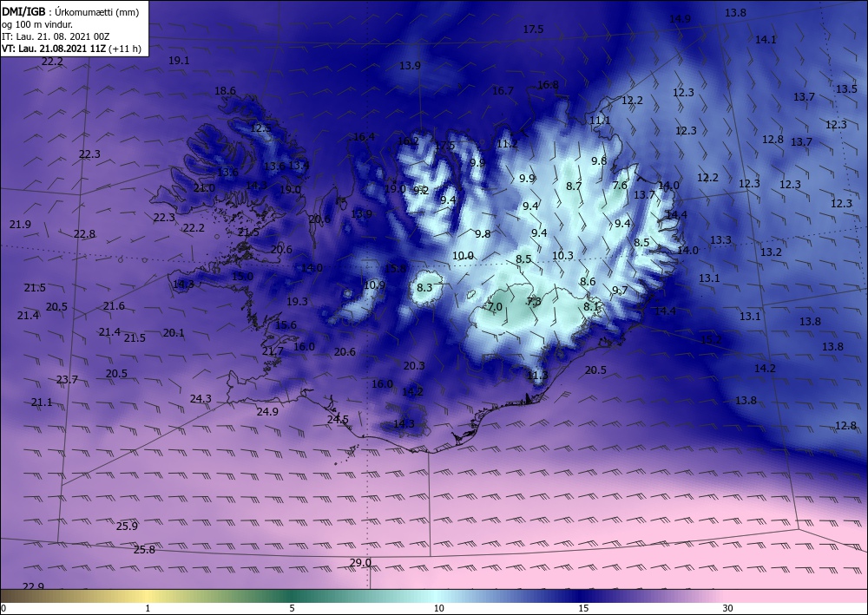Click the 7.6 value in northeast Iceland
Image resolution: width=868 pixels, height=615 pixels.
click(620, 186)
